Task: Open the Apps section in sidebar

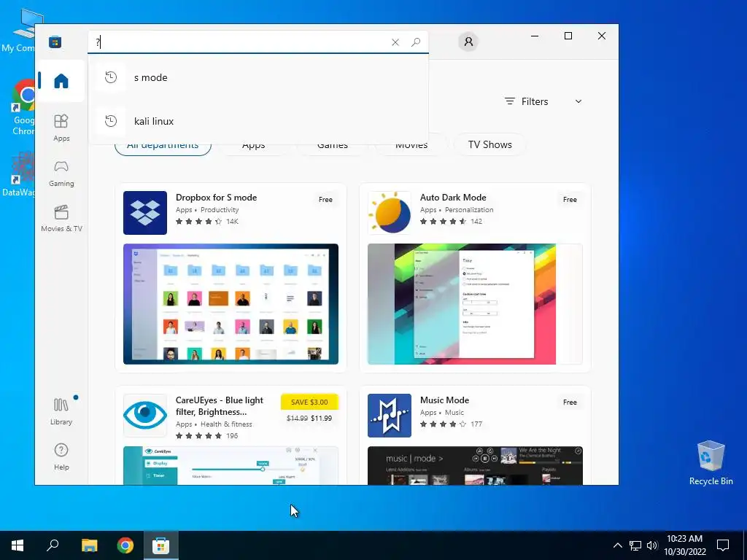Action: [x=61, y=128]
